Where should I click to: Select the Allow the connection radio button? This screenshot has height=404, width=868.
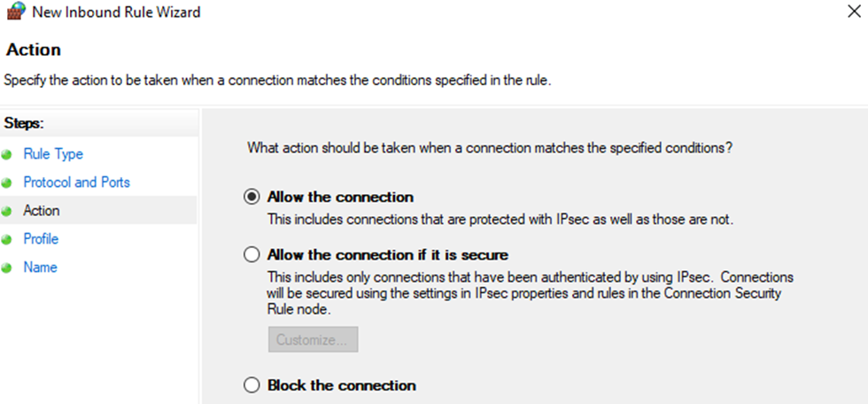[252, 197]
